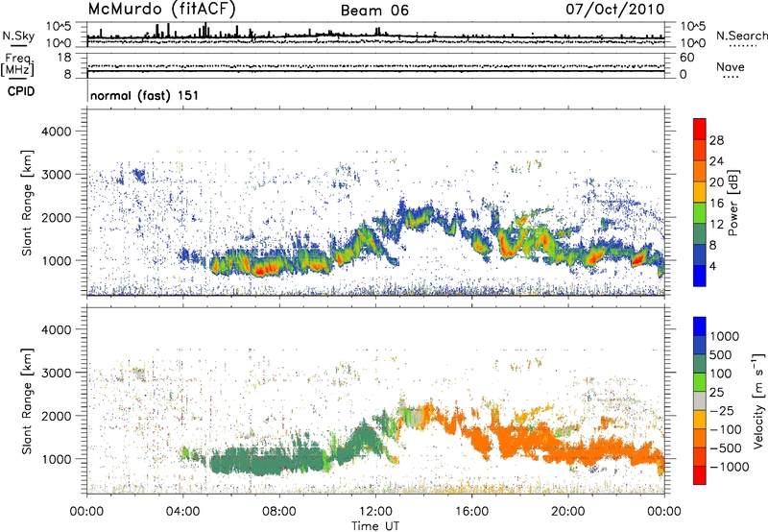The image size is (768, 532).
Task: Click the 12:00 time tick label
Action: coord(375,512)
